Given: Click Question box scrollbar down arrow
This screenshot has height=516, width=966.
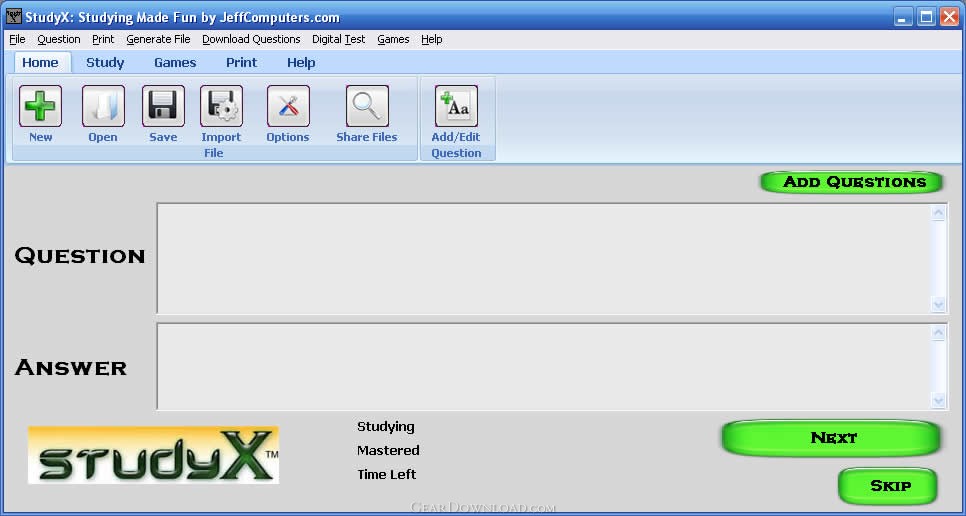Looking at the screenshot, I should point(938,304).
